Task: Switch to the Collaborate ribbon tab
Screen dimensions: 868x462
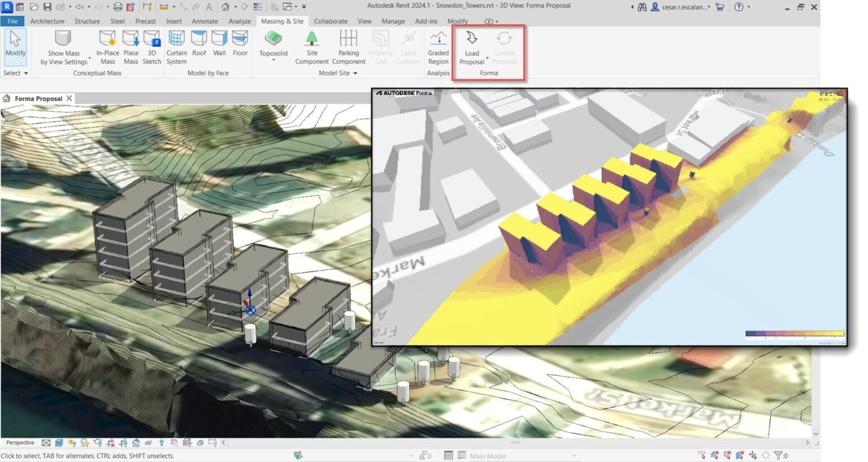Action: (331, 21)
